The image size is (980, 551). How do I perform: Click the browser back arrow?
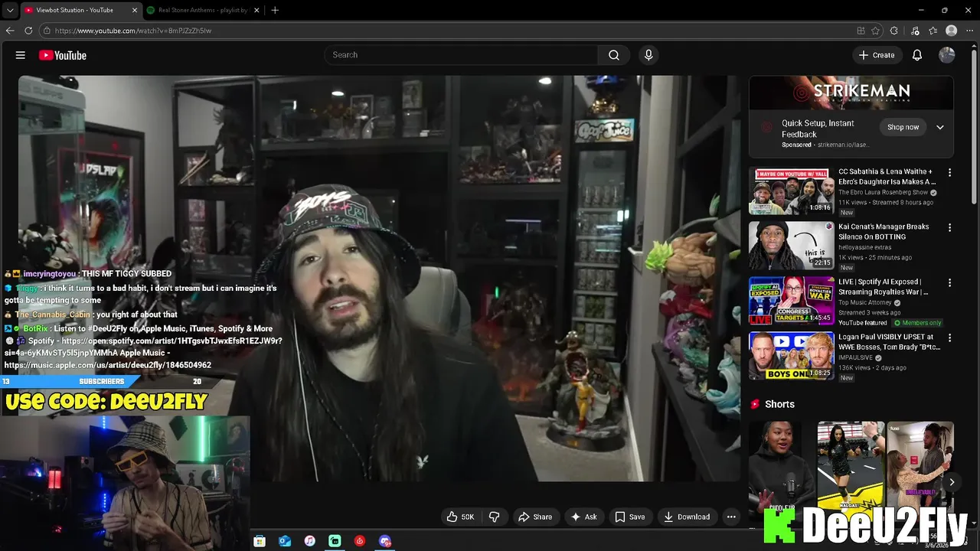click(x=10, y=31)
